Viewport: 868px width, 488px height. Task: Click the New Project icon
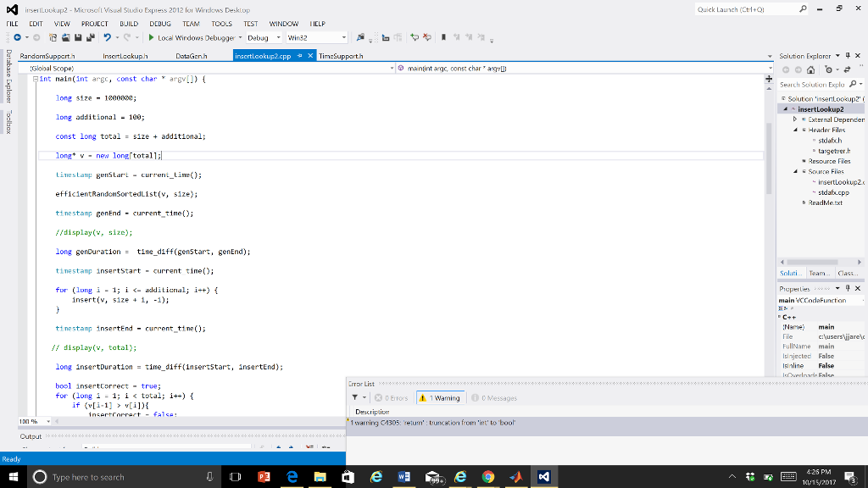[52, 36]
